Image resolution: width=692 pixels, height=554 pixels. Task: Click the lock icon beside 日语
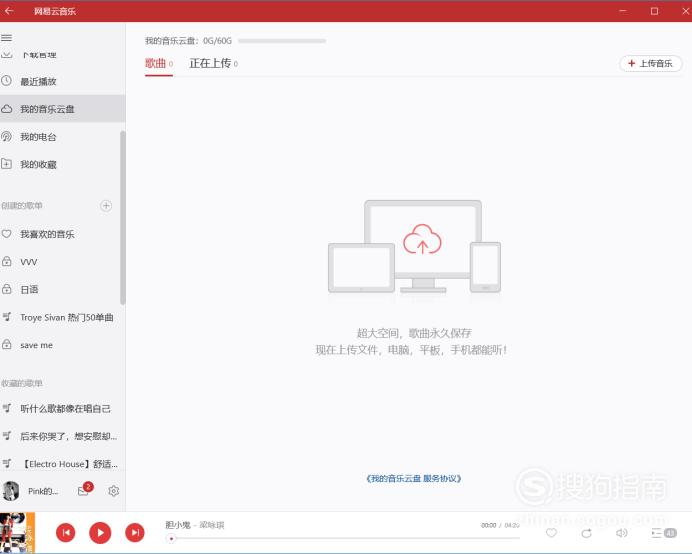tap(6, 289)
